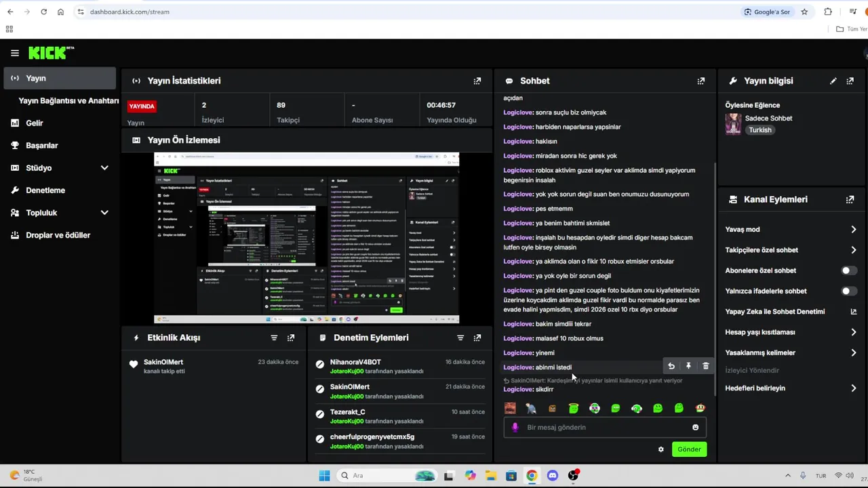Bookmark this page with the star icon
This screenshot has width=868, height=488.
(x=804, y=12)
